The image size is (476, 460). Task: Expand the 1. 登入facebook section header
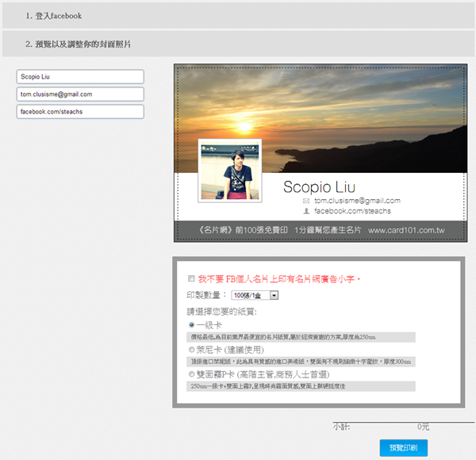238,15
